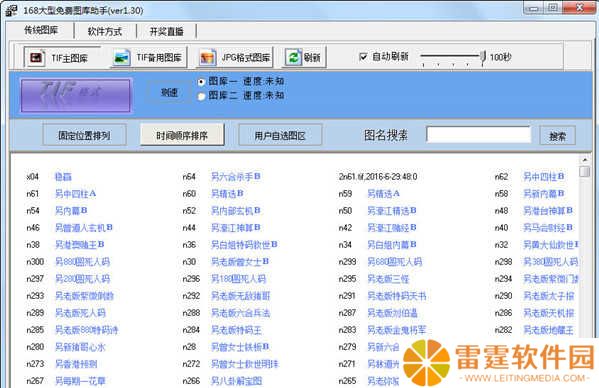Open the n50 link entry
This screenshot has height=388, width=599.
click(x=392, y=210)
